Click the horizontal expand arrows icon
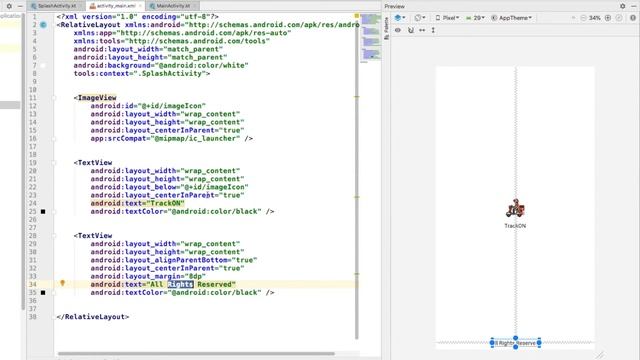Screen dimensions: 640x360 pos(422,30)
